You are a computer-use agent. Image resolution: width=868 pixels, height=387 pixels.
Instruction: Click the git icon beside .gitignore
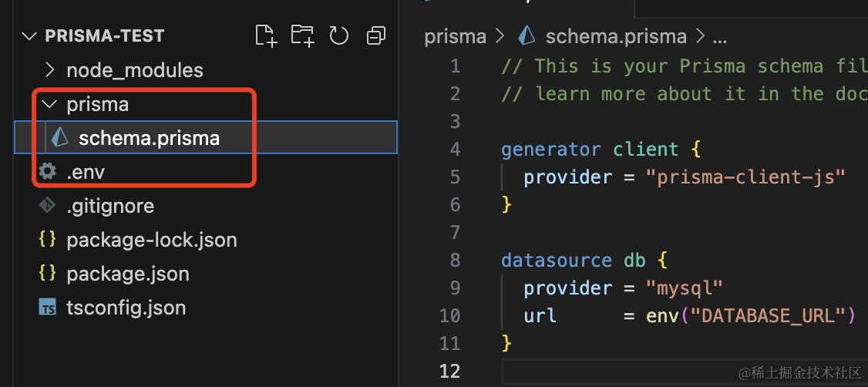pyautogui.click(x=48, y=206)
